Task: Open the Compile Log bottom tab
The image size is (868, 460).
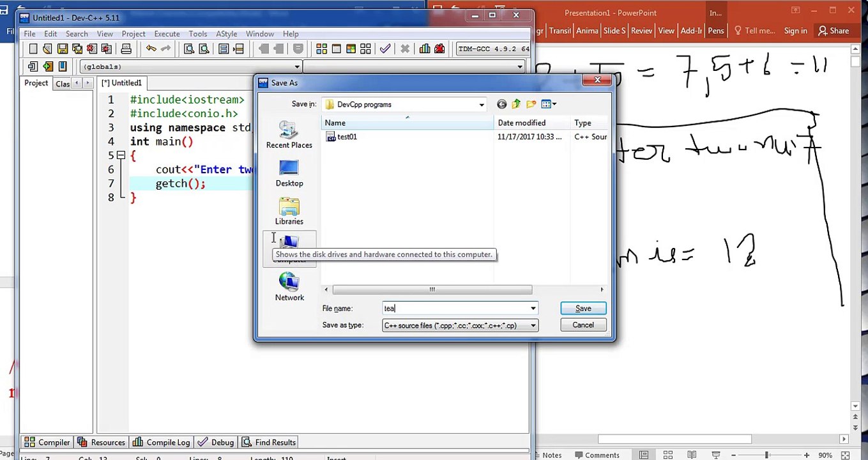Action: tap(161, 442)
